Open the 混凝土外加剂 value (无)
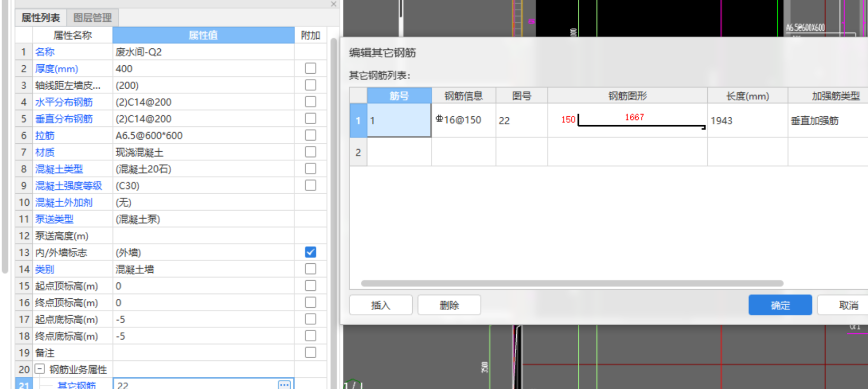 point(203,202)
